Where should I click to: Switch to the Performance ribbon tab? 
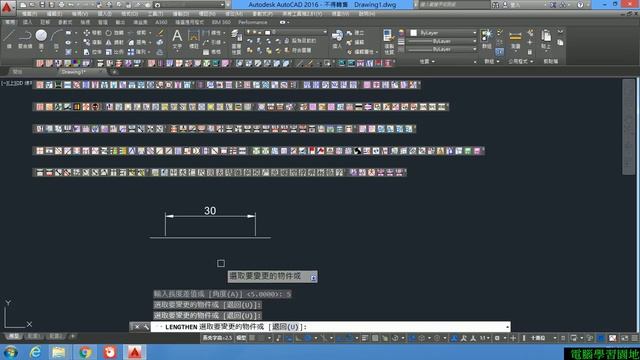(x=253, y=22)
